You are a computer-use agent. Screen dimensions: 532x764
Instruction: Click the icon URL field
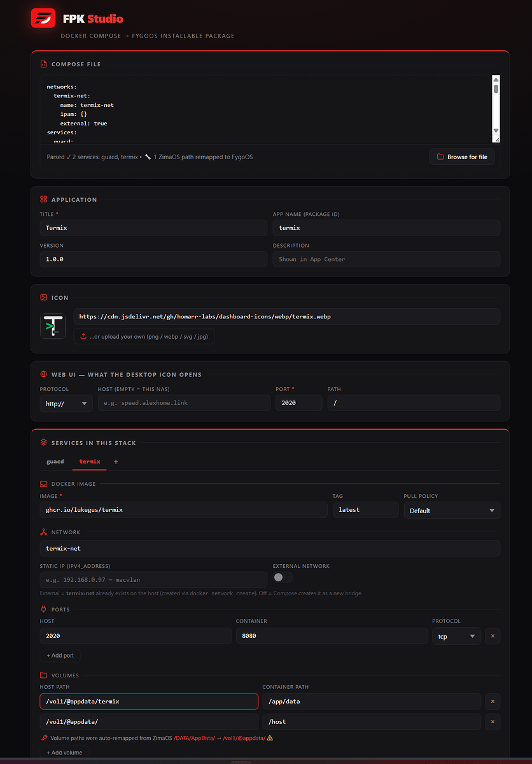[x=287, y=316]
